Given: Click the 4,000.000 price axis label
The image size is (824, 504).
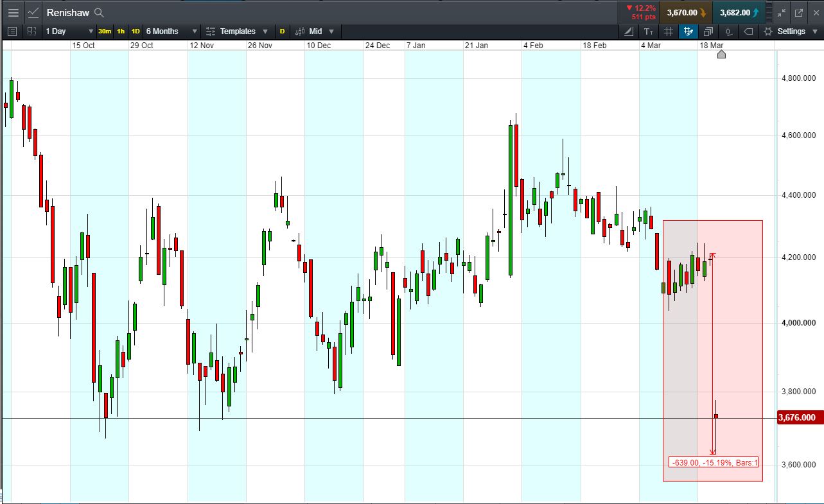Looking at the screenshot, I should click(x=798, y=322).
